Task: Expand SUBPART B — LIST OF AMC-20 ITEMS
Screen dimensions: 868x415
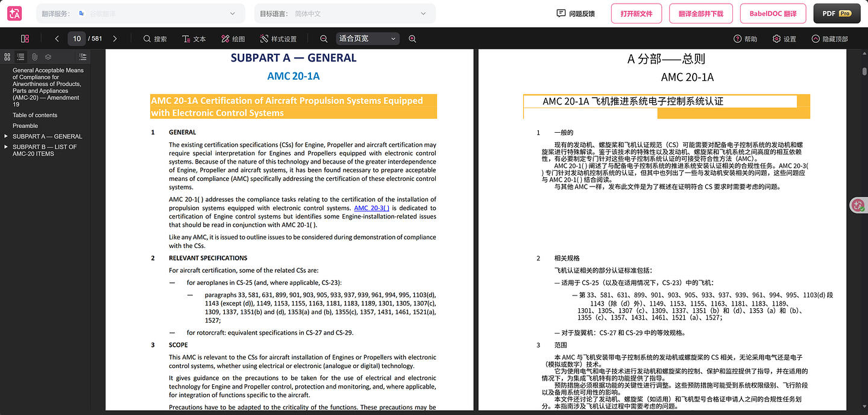Action: coord(6,147)
